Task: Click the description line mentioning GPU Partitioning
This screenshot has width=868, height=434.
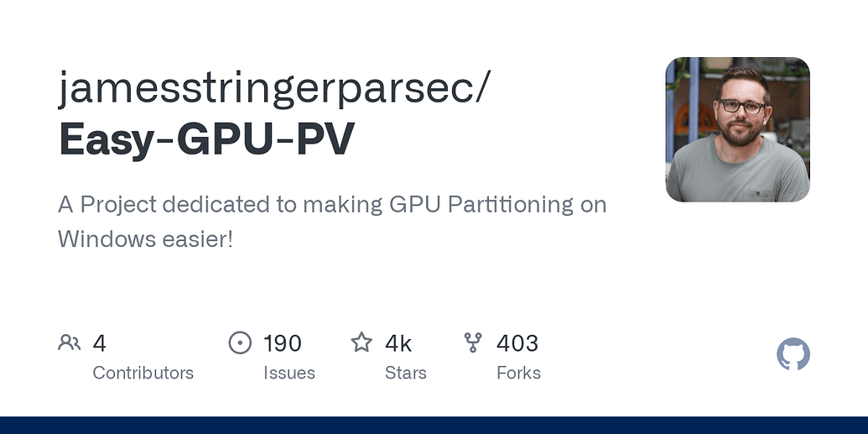Action: [x=332, y=205]
